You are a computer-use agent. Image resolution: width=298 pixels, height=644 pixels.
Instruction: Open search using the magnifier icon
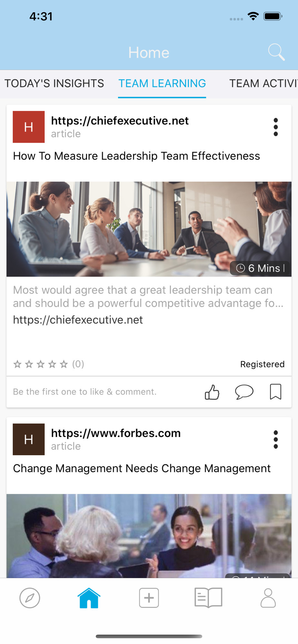[276, 52]
